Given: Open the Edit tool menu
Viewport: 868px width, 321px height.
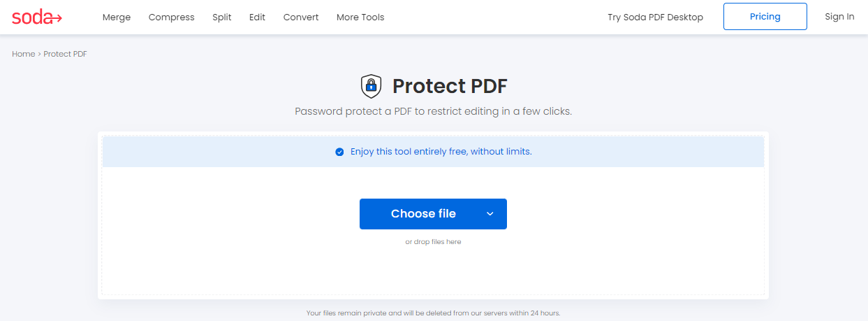Looking at the screenshot, I should coord(257,17).
